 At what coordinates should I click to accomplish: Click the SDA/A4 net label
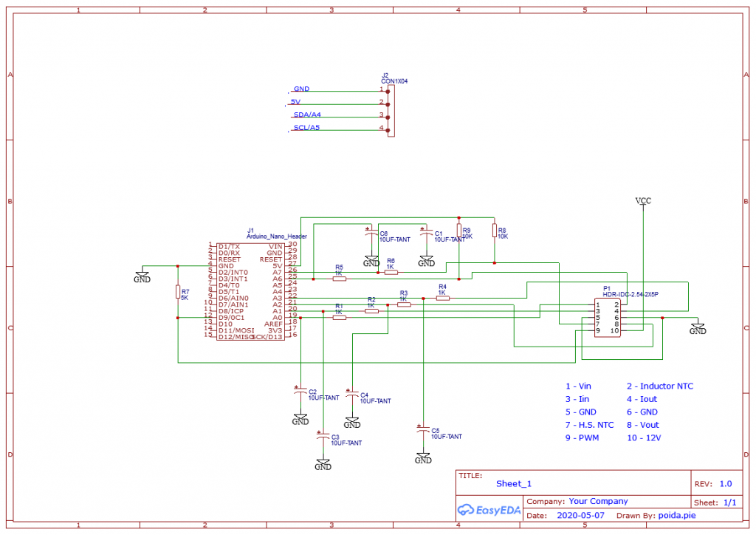306,115
